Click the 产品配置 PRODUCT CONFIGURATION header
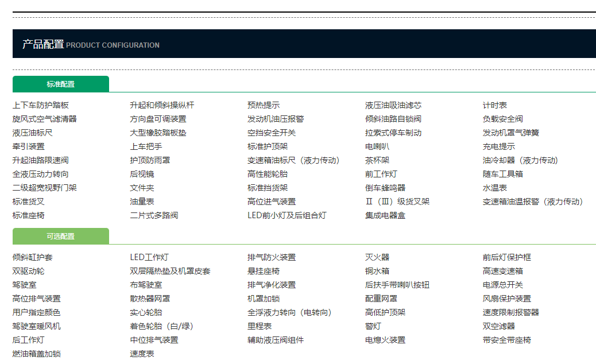Image resolution: width=596 pixels, height=364 pixels. coord(91,44)
